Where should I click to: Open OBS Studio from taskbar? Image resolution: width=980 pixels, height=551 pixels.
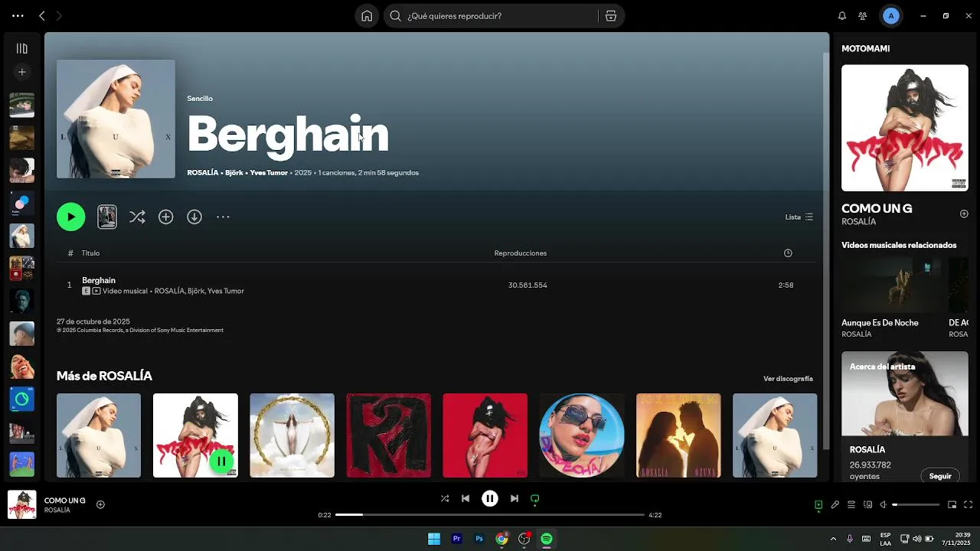pos(524,539)
